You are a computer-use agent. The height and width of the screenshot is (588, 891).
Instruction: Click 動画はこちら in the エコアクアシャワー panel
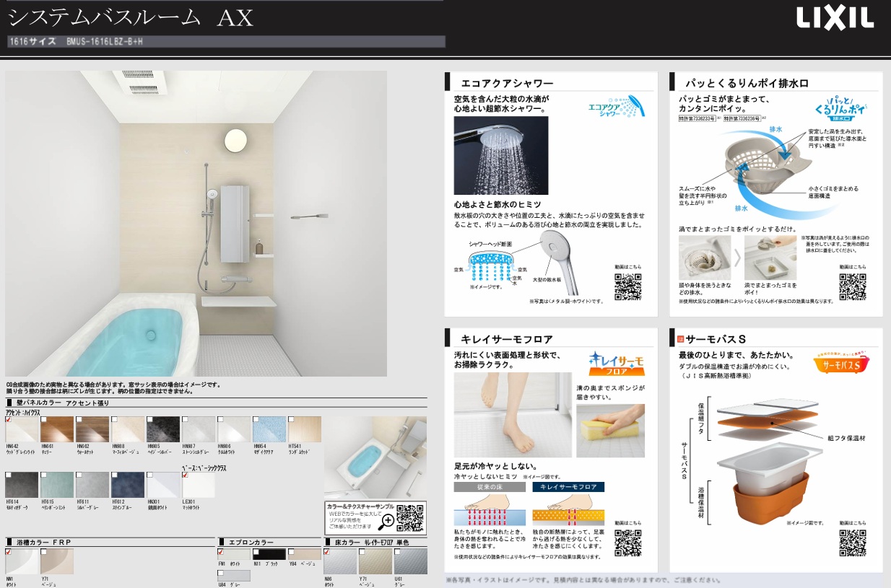tap(627, 267)
